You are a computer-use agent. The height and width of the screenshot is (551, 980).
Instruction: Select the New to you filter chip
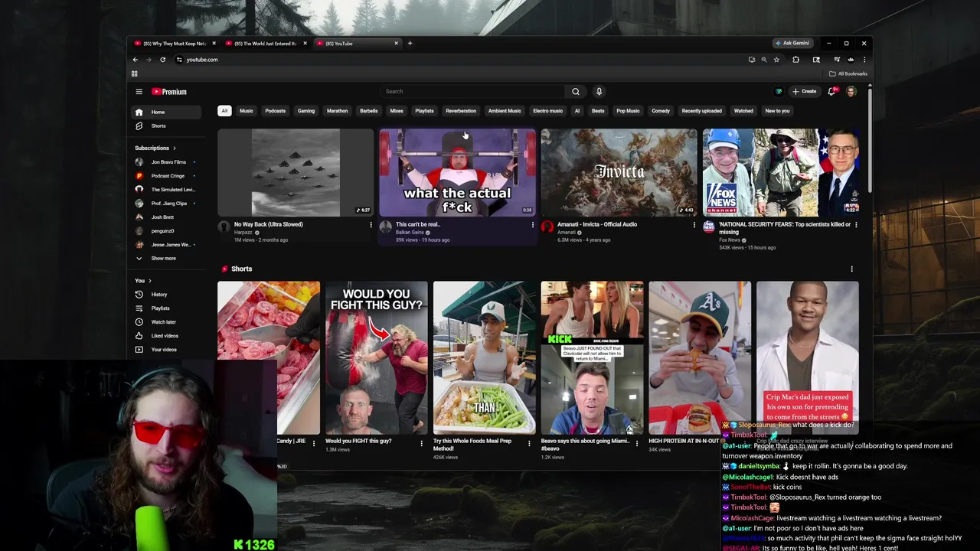(x=777, y=111)
